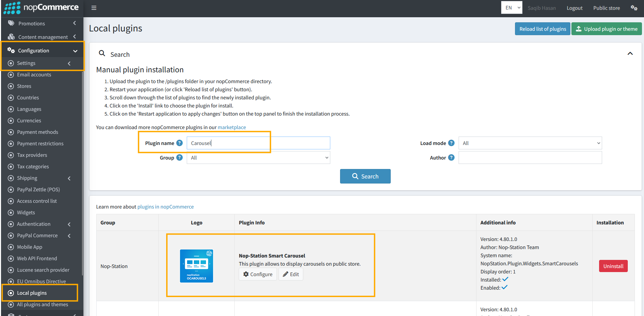This screenshot has height=316, width=644.
Task: Open Widgets in the sidebar
Action: click(26, 213)
